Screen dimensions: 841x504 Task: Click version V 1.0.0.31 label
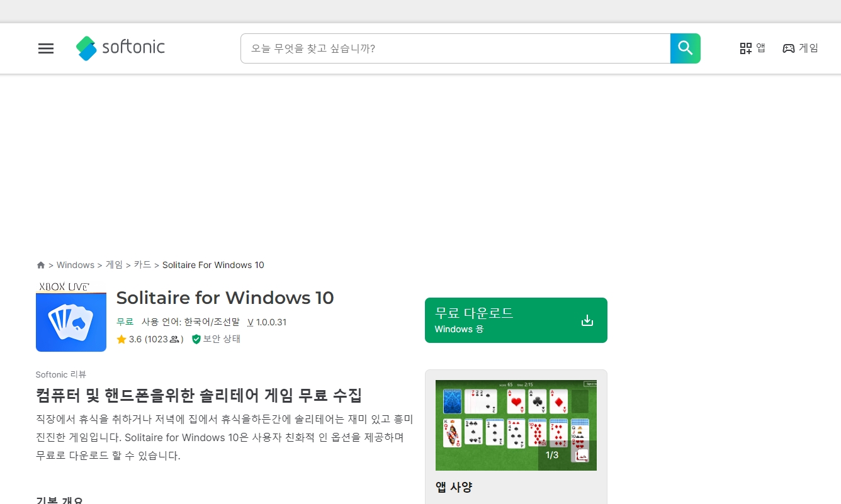point(267,322)
